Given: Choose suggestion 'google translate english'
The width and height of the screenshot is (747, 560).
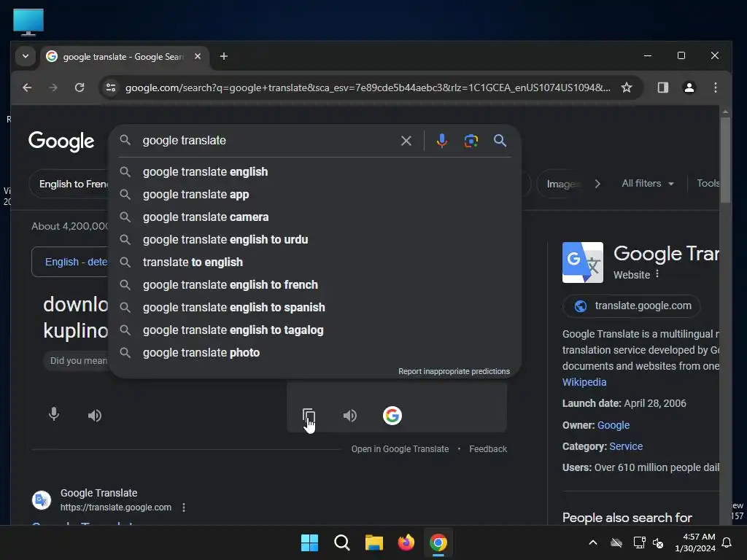Looking at the screenshot, I should click(x=314, y=172).
